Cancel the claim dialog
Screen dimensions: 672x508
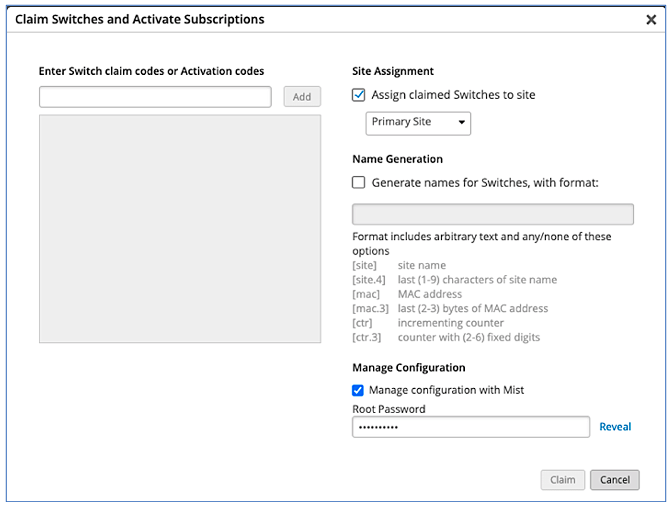click(x=614, y=480)
